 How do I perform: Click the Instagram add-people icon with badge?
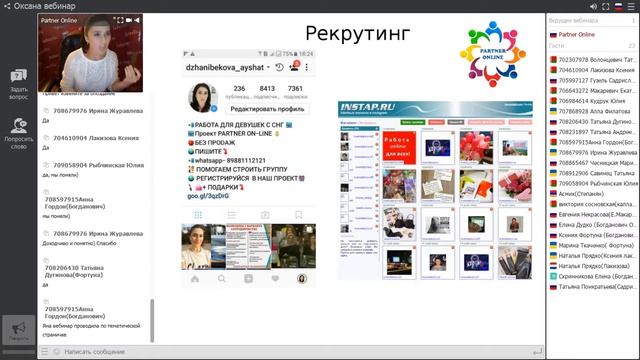click(x=294, y=67)
